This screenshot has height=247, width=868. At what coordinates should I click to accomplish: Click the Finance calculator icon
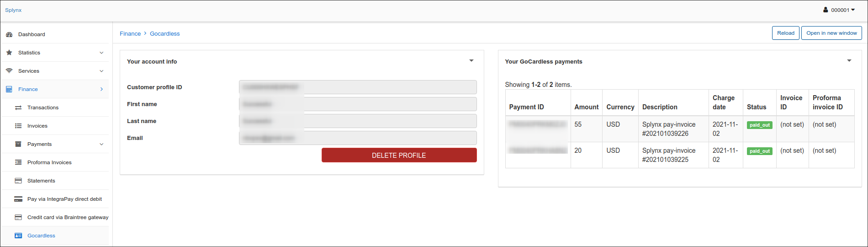(x=9, y=89)
